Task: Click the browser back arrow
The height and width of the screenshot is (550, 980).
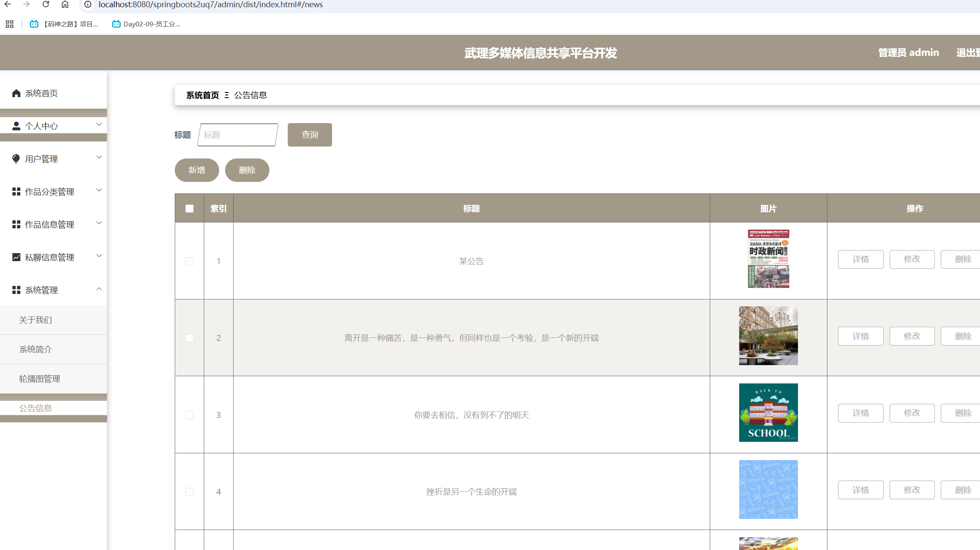Action: 8,4
